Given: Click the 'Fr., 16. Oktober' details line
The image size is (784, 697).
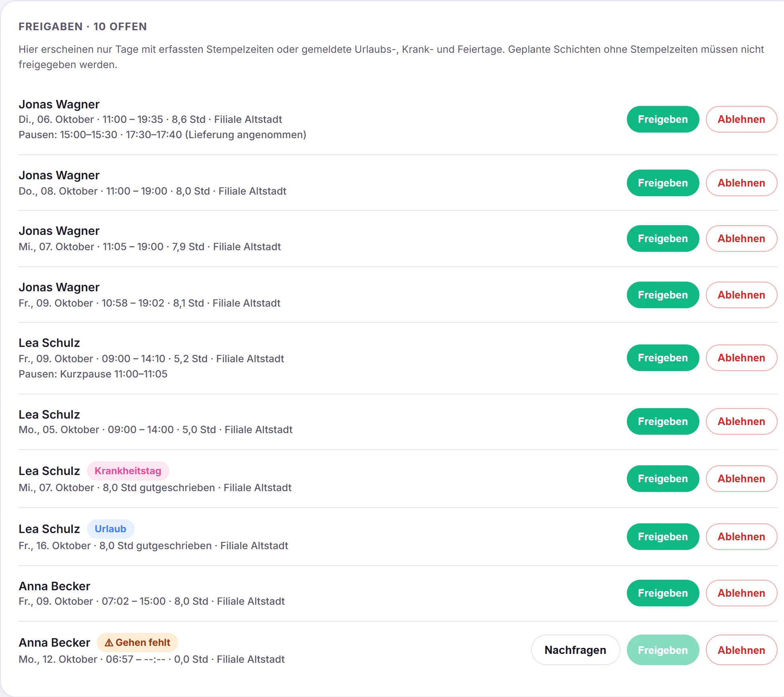Looking at the screenshot, I should tap(153, 546).
